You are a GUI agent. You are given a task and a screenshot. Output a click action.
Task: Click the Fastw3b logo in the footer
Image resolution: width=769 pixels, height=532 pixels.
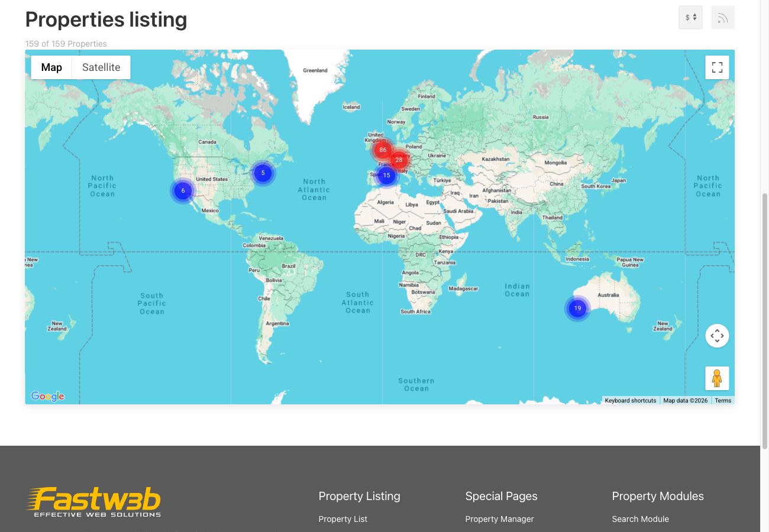[x=93, y=499]
